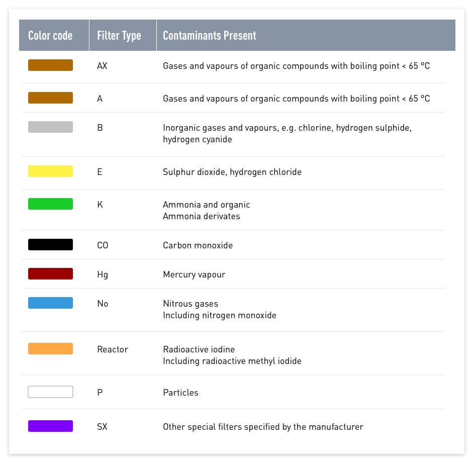476x468 pixels.
Task: Select the white Particles swatch
Action: [50, 392]
